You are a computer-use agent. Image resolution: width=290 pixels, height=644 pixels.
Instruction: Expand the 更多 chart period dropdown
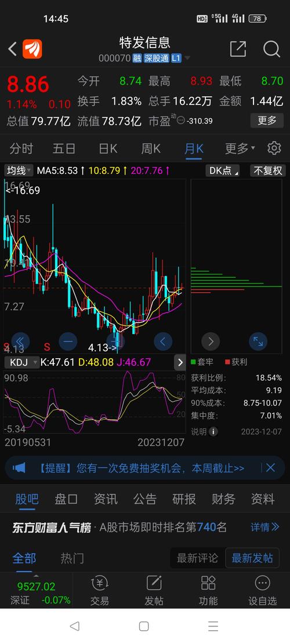(240, 148)
